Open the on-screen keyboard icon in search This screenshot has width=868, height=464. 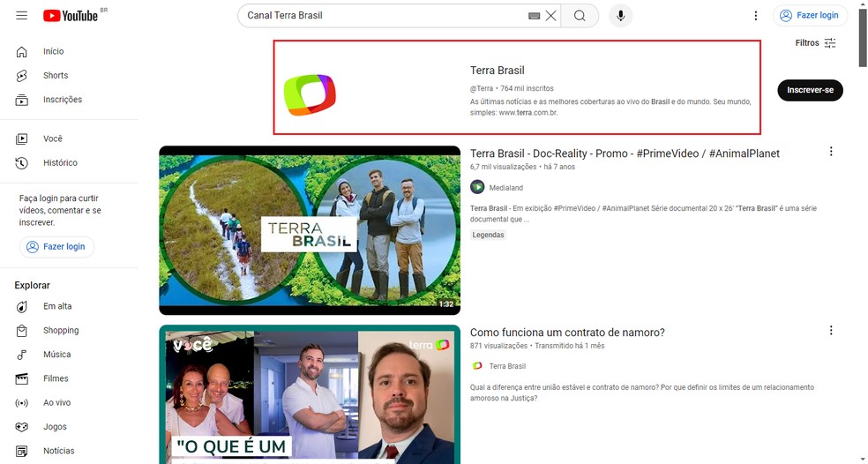(x=534, y=16)
